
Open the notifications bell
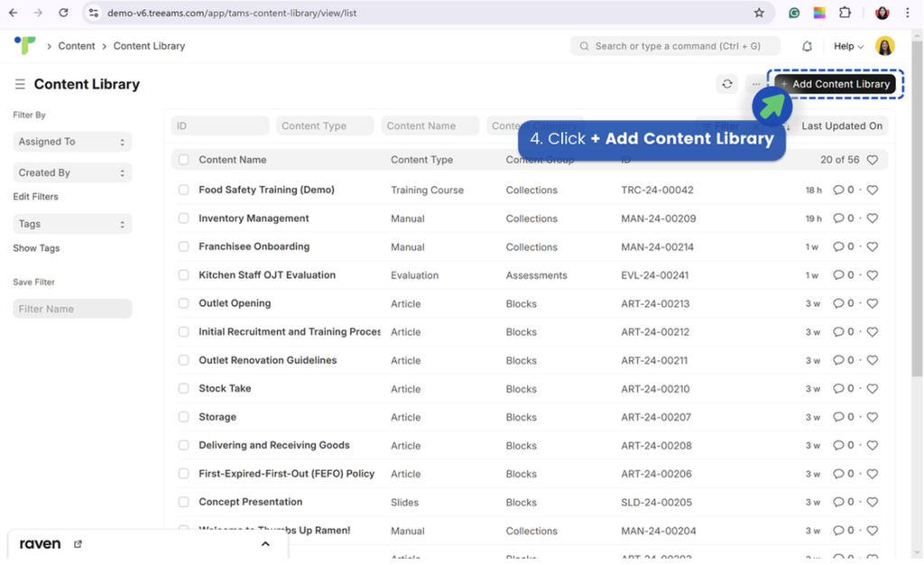point(807,46)
